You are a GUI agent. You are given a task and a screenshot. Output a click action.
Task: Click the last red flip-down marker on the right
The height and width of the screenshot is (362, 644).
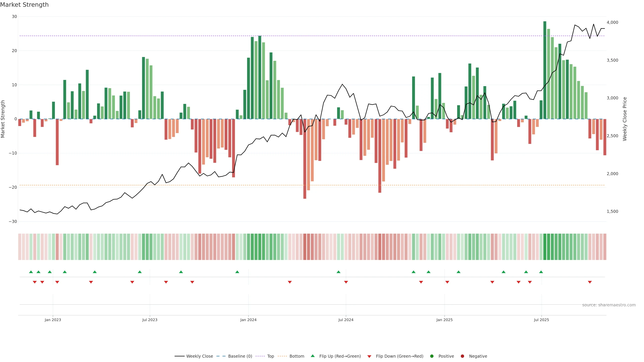tap(590, 282)
